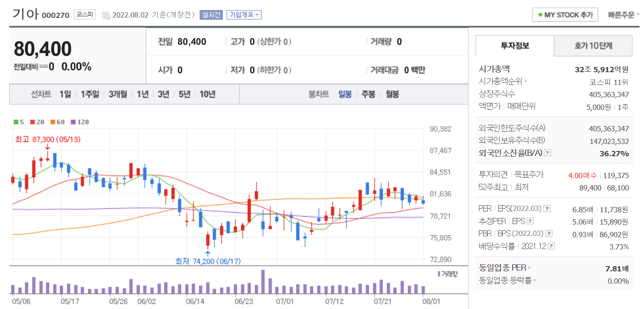Click the 거래대금 0 백만 field
The height and width of the screenshot is (309, 644).
(398, 70)
